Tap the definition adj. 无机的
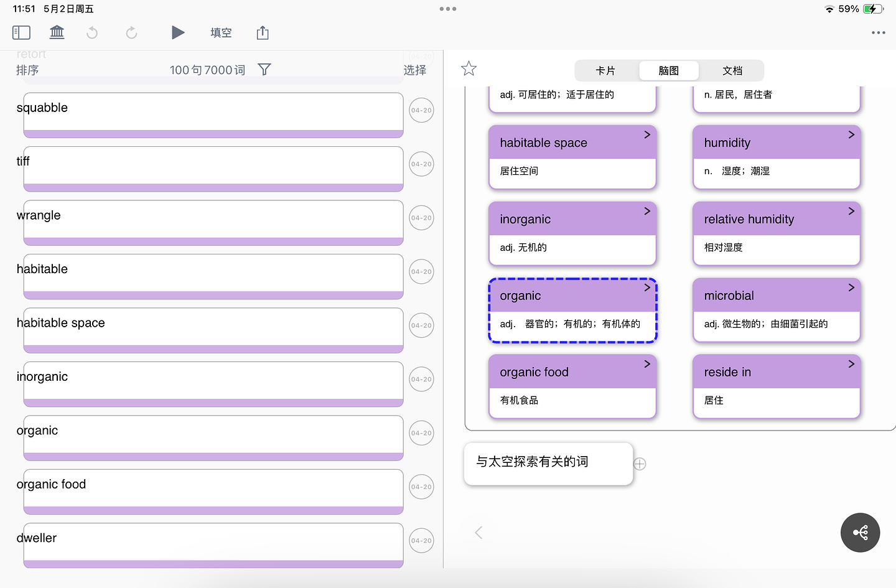 [x=523, y=248]
